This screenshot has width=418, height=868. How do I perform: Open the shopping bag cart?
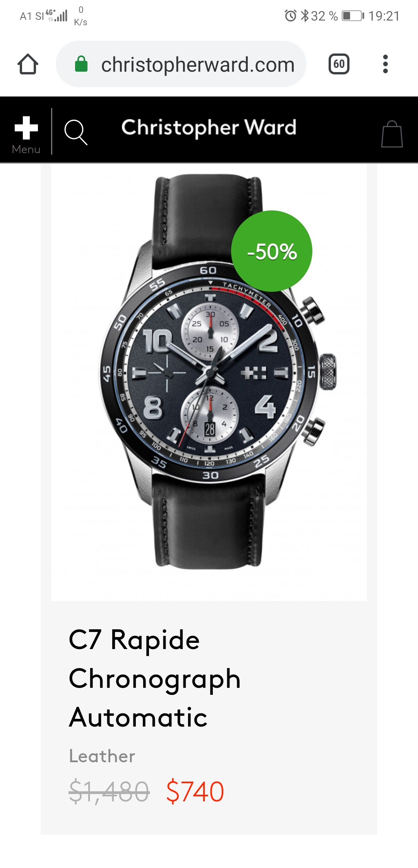pos(392,134)
